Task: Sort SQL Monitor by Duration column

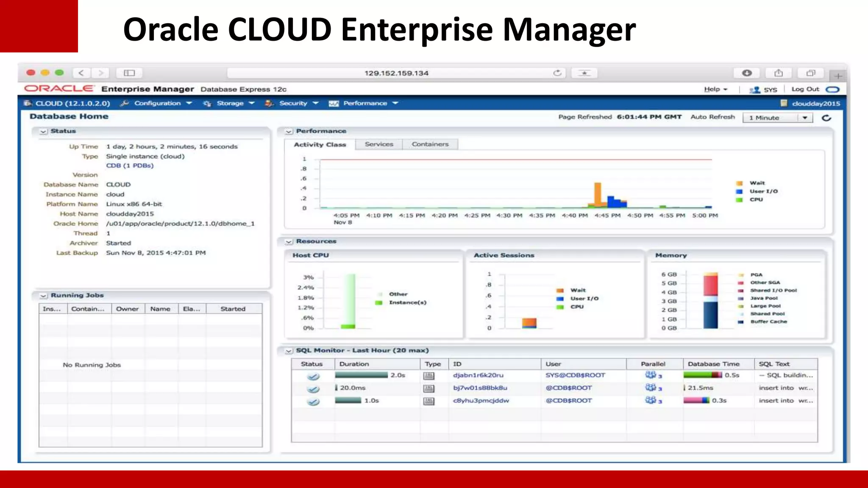Action: click(377, 364)
